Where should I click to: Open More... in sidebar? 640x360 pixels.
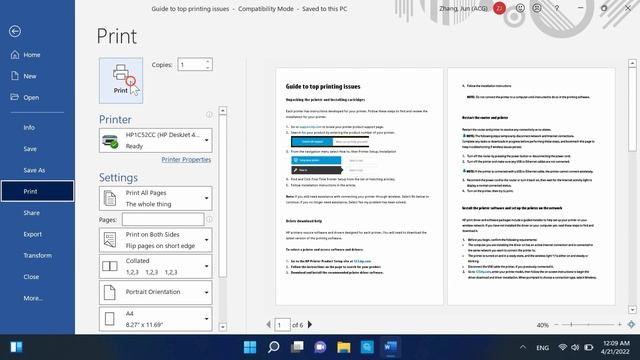tap(37, 298)
